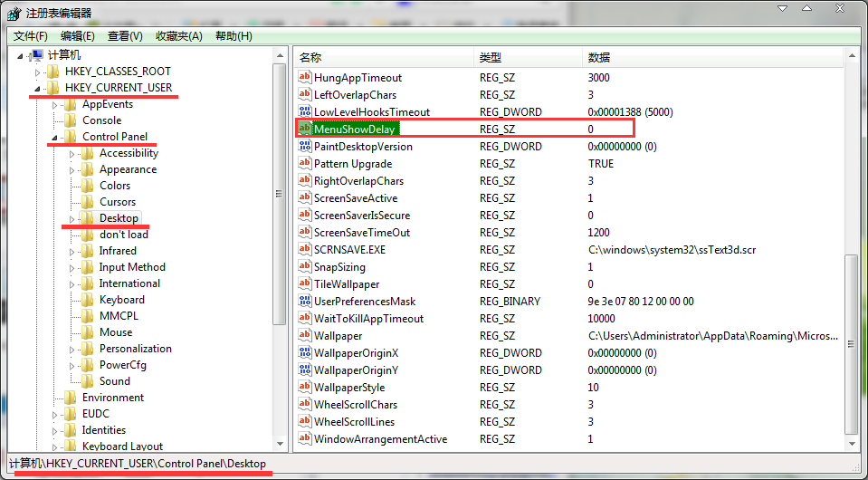868x480 pixels.
Task: Select the Environment key in tree
Action: tap(112, 398)
